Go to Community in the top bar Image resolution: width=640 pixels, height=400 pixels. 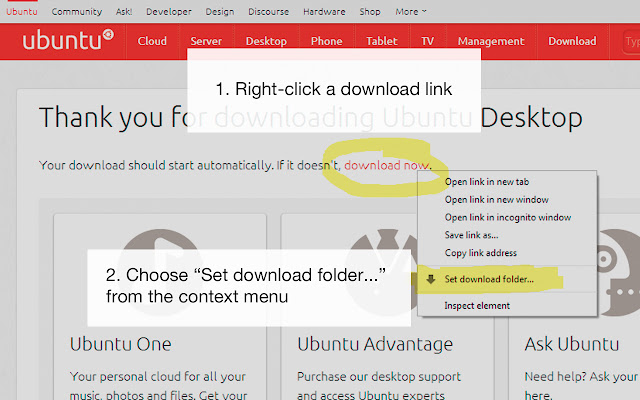77,12
